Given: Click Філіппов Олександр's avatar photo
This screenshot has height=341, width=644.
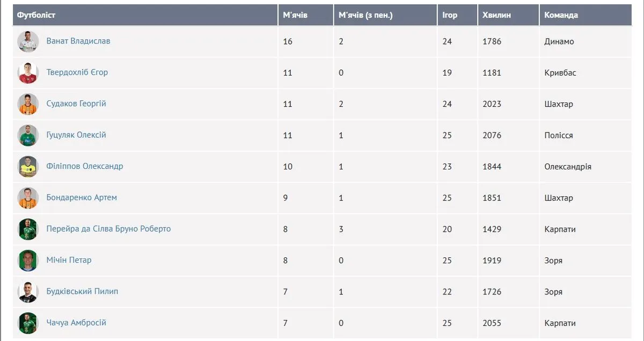Looking at the screenshot, I should point(28,167).
